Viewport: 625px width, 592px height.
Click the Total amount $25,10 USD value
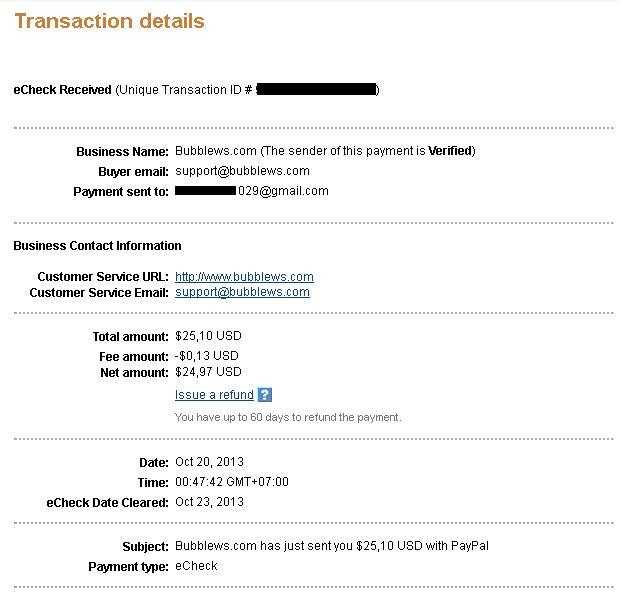[x=208, y=336]
